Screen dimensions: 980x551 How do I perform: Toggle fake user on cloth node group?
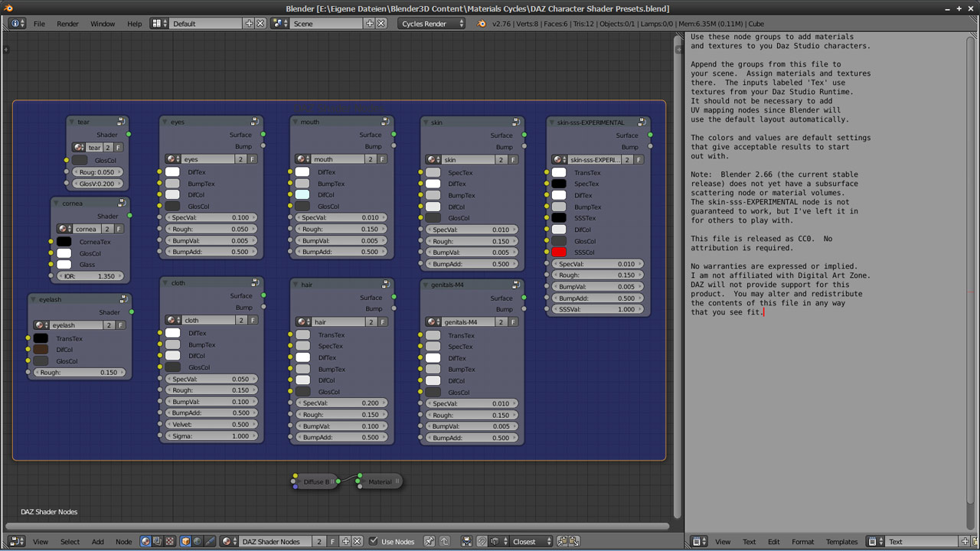[252, 320]
